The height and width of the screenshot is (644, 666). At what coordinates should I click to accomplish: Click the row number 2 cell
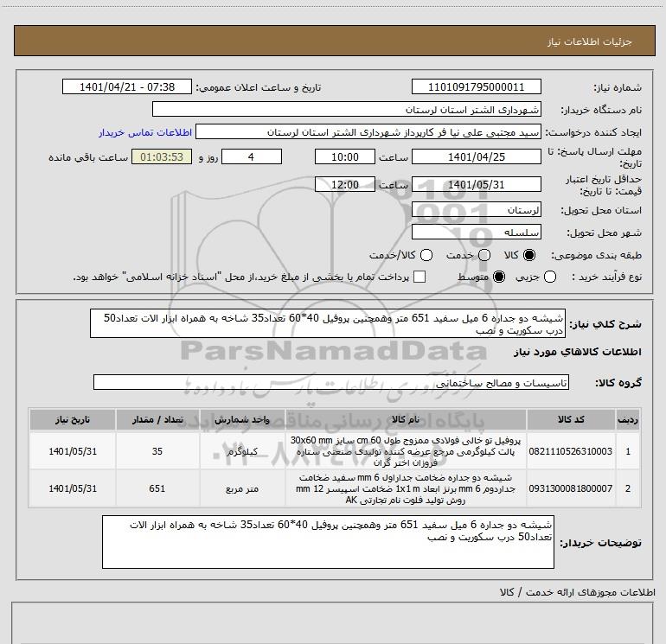click(x=628, y=488)
